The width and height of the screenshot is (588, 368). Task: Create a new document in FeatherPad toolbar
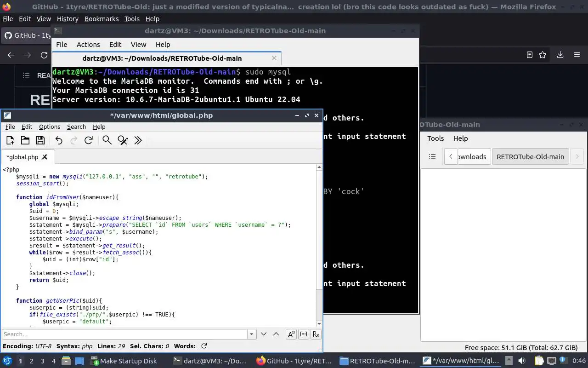(x=10, y=141)
